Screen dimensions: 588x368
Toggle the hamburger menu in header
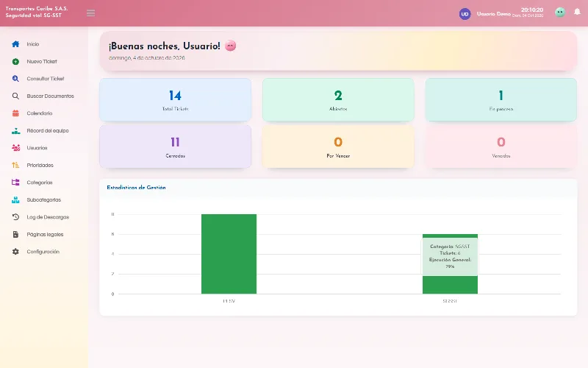coord(90,13)
